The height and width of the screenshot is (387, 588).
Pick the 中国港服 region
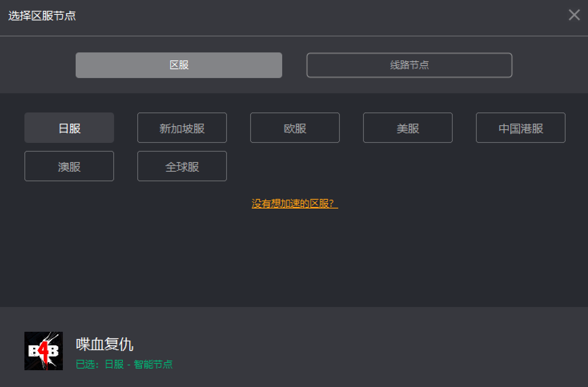[x=521, y=128]
